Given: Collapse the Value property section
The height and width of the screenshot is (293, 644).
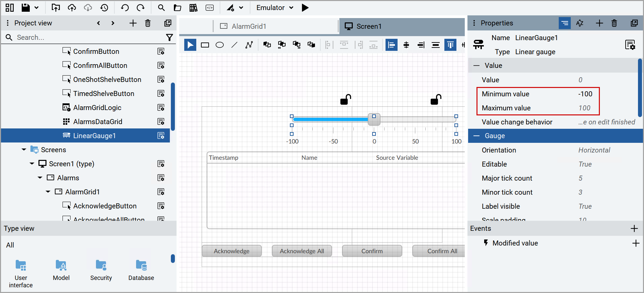Looking at the screenshot, I should pyautogui.click(x=476, y=66).
